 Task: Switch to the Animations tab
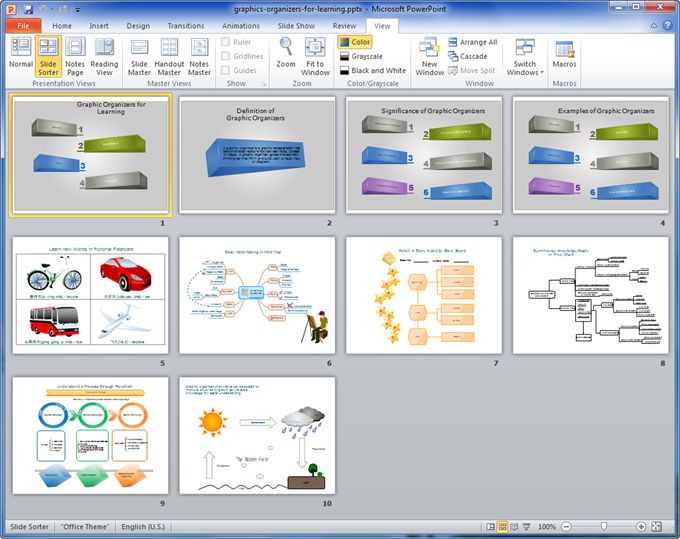pos(241,26)
